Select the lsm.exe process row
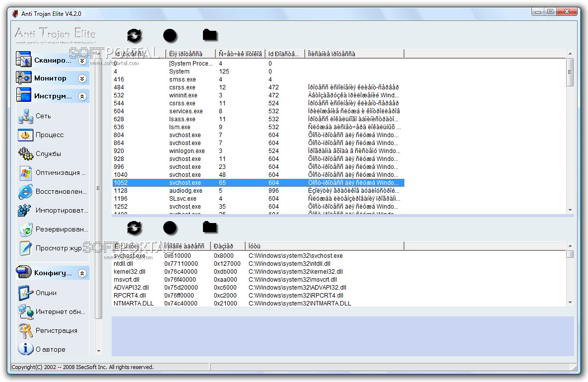588x382 pixels. [259, 127]
